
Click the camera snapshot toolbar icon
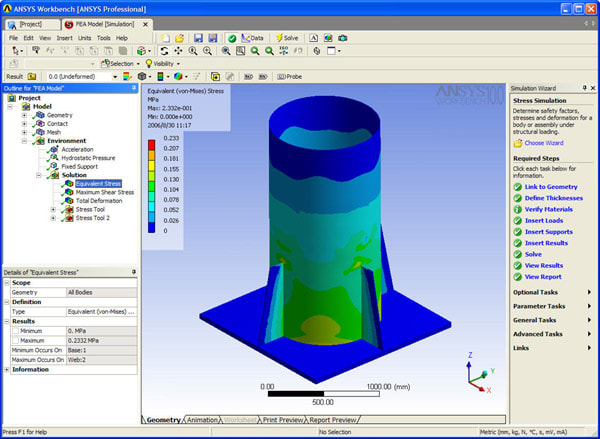tap(343, 38)
